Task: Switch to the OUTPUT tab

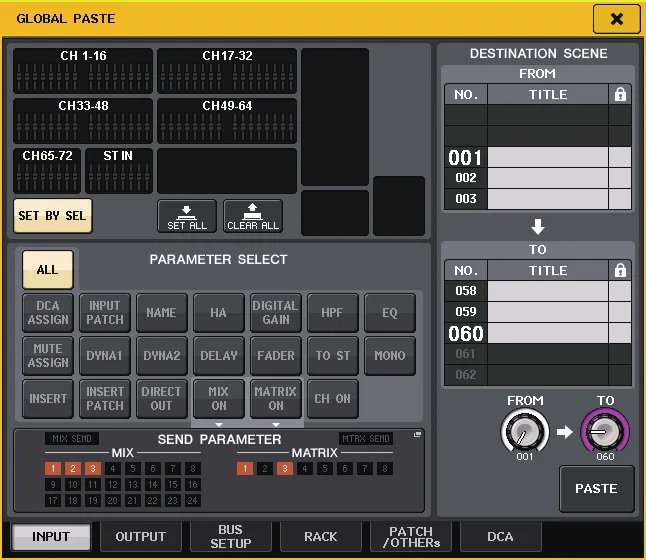Action: (x=141, y=537)
